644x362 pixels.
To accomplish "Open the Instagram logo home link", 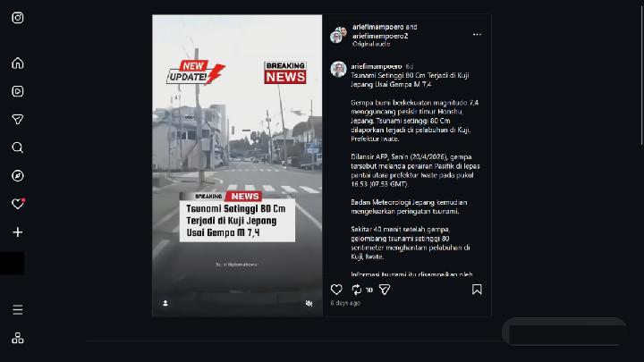I will pyautogui.click(x=18, y=18).
